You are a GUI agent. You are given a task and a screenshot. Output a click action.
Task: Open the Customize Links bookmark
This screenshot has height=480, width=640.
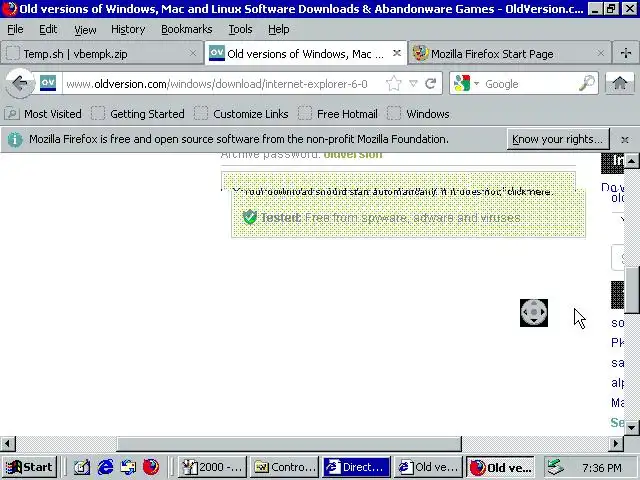coord(242,114)
